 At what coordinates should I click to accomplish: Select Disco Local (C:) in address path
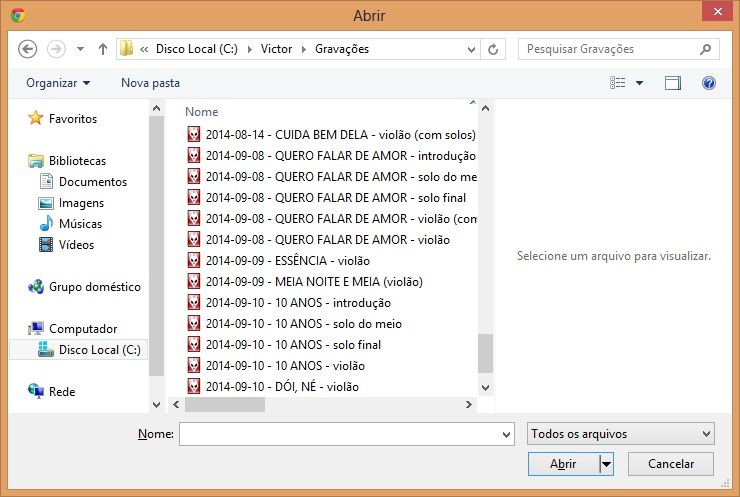197,49
